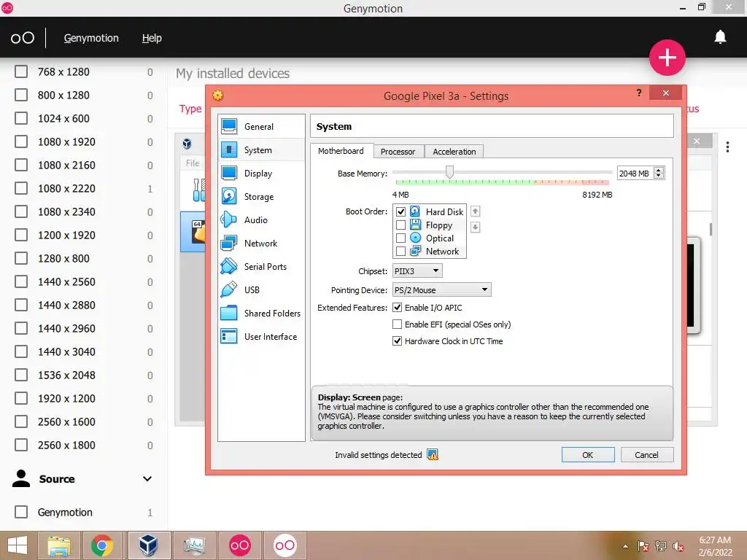
Task: Click the VirtualBox cube icon in background window
Action: 187,144
